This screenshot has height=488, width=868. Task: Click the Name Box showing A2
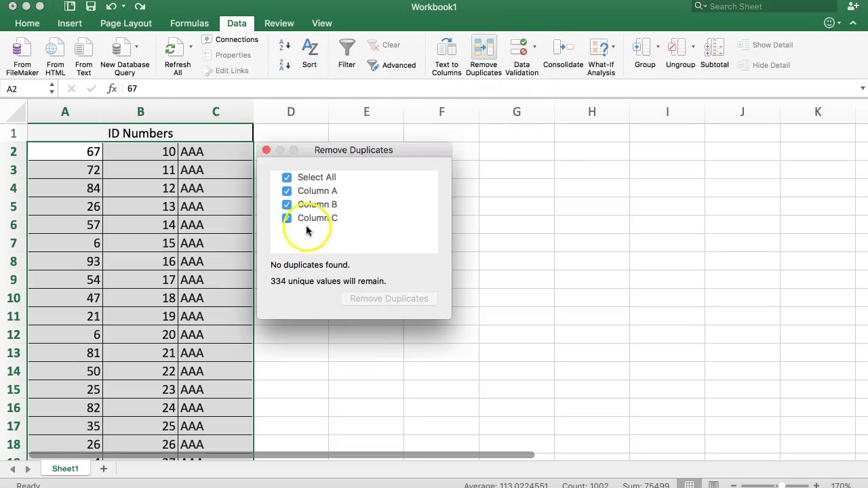point(26,89)
